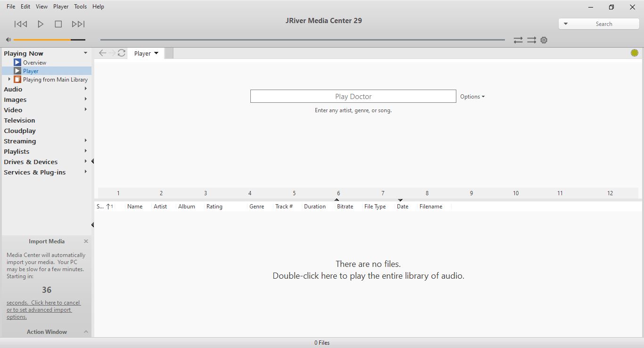Collapse the Playing Now section arrow
644x348 pixels.
pos(85,53)
